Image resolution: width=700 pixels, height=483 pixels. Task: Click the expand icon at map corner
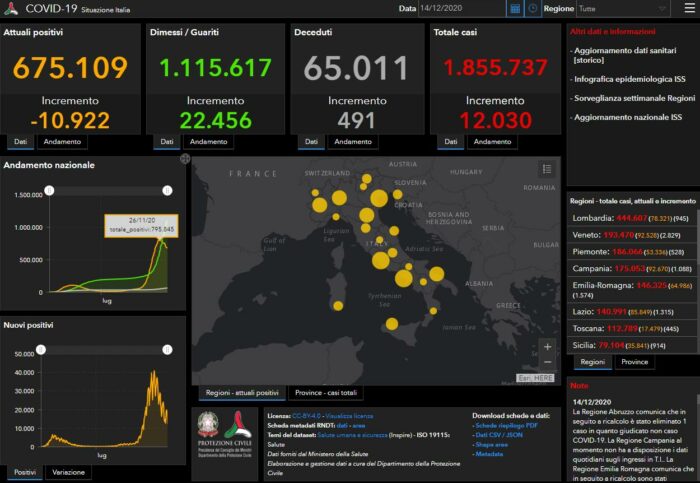pos(185,159)
